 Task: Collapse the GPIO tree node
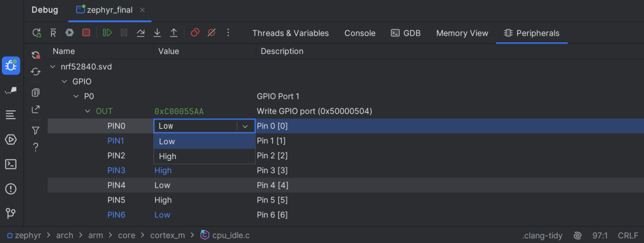(x=64, y=81)
